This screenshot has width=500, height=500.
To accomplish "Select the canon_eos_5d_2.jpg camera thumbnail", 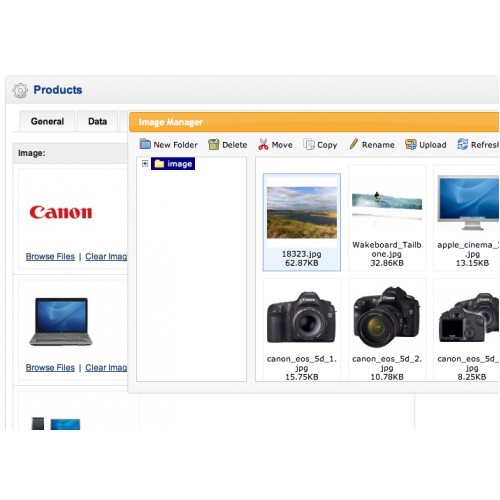I will click(x=387, y=330).
